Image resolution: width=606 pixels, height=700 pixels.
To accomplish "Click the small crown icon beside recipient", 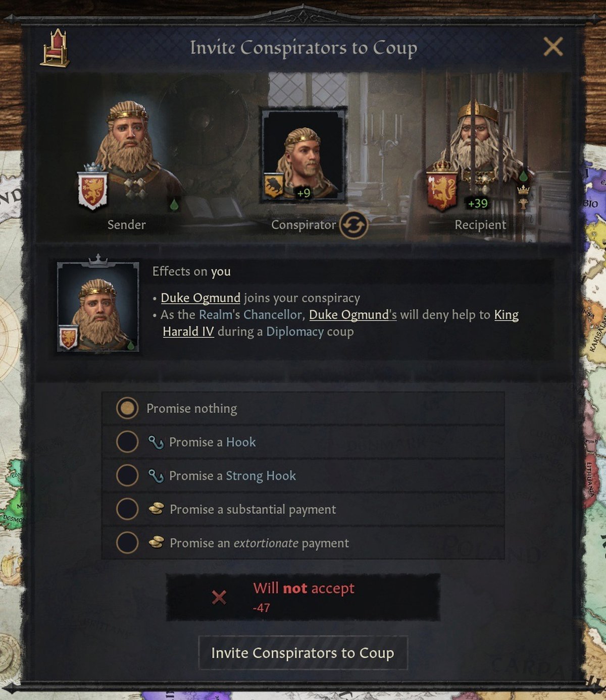I will coord(523,190).
